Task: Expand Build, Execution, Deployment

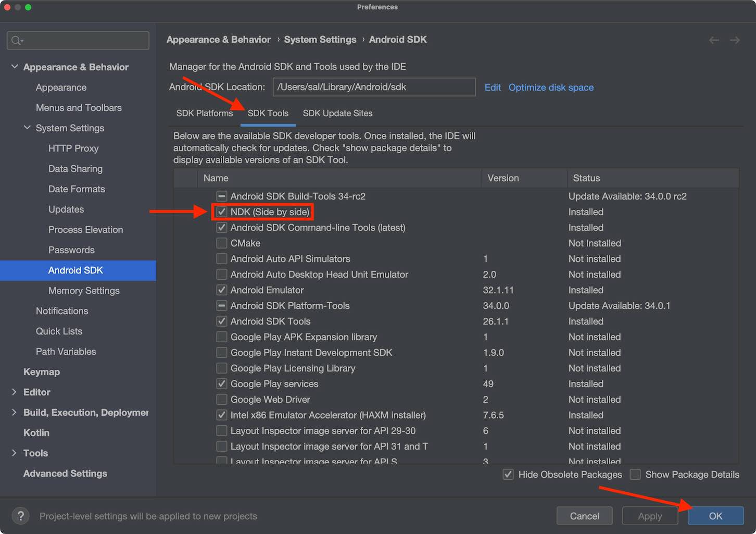Action: pyautogui.click(x=14, y=412)
